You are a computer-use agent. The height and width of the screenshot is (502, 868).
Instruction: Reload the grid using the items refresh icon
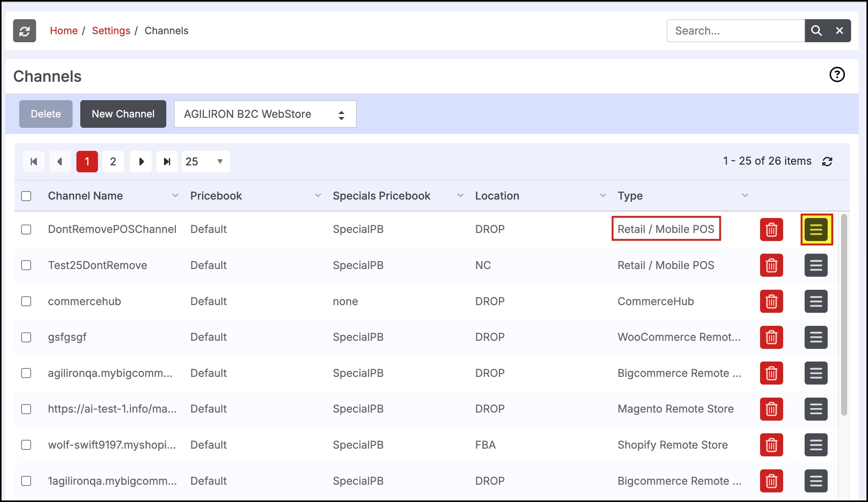pyautogui.click(x=827, y=162)
